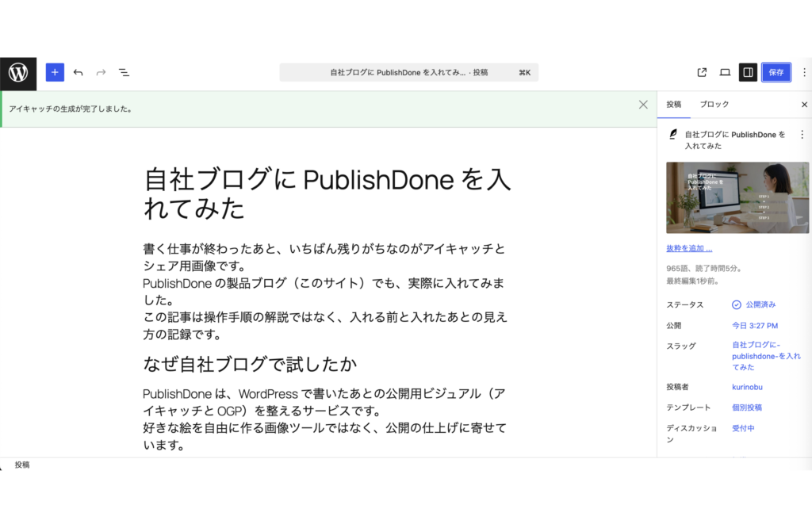Open the device preview options
Screen dimensions: 812x528
(725, 72)
